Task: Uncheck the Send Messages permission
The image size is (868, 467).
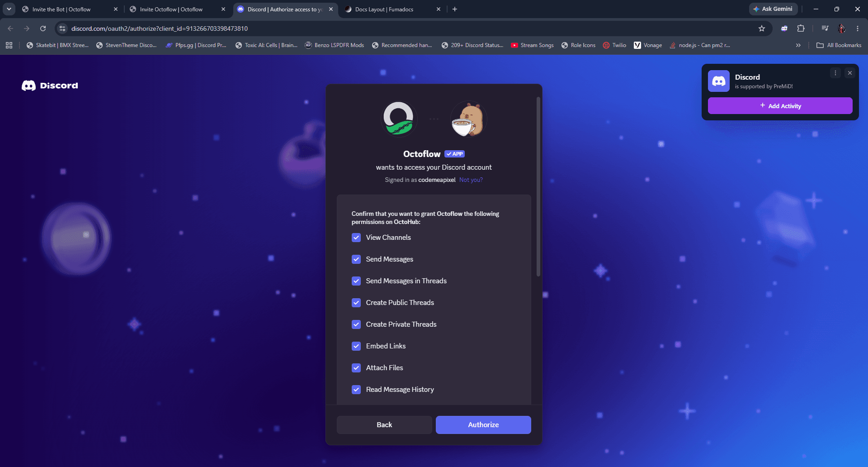Action: 356,259
